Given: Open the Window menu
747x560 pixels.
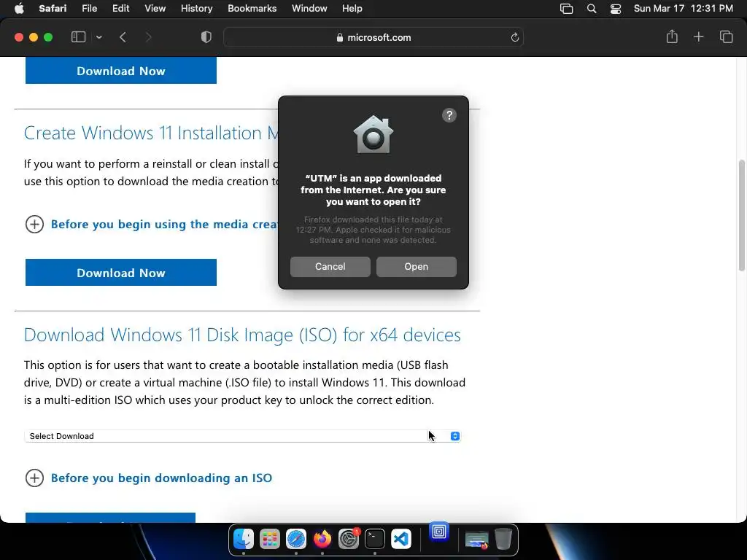Looking at the screenshot, I should [309, 9].
